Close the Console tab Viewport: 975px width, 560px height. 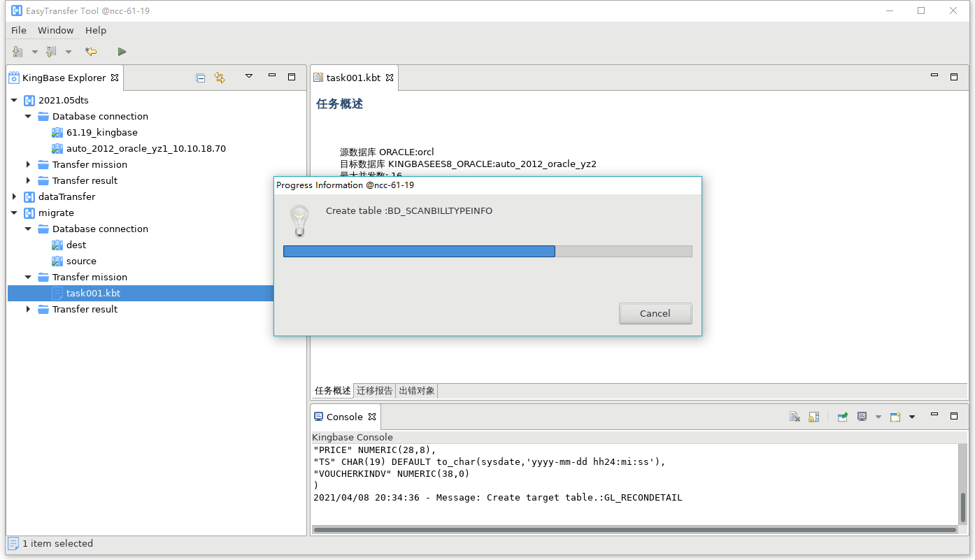coord(372,417)
